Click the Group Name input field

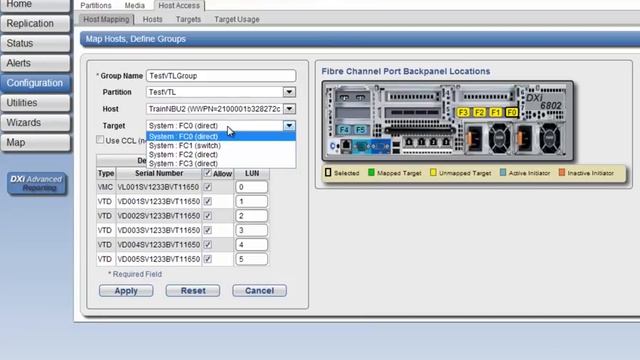click(221, 76)
